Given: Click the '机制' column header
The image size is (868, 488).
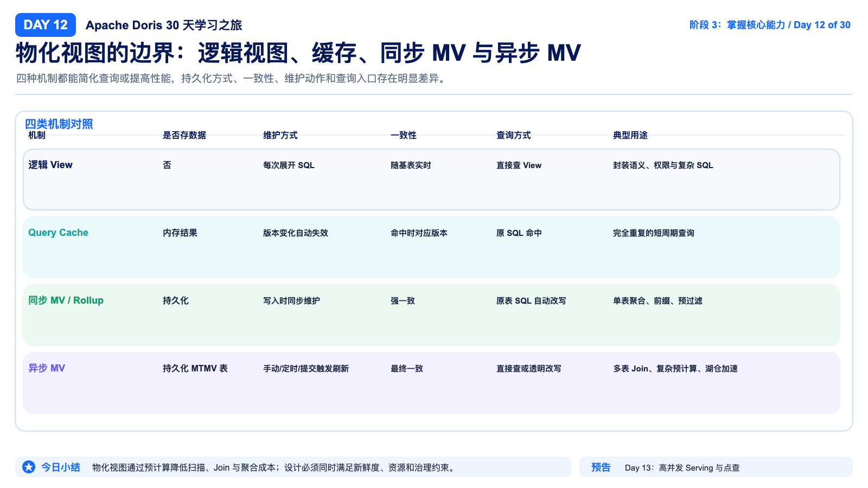Looking at the screenshot, I should pos(37,135).
